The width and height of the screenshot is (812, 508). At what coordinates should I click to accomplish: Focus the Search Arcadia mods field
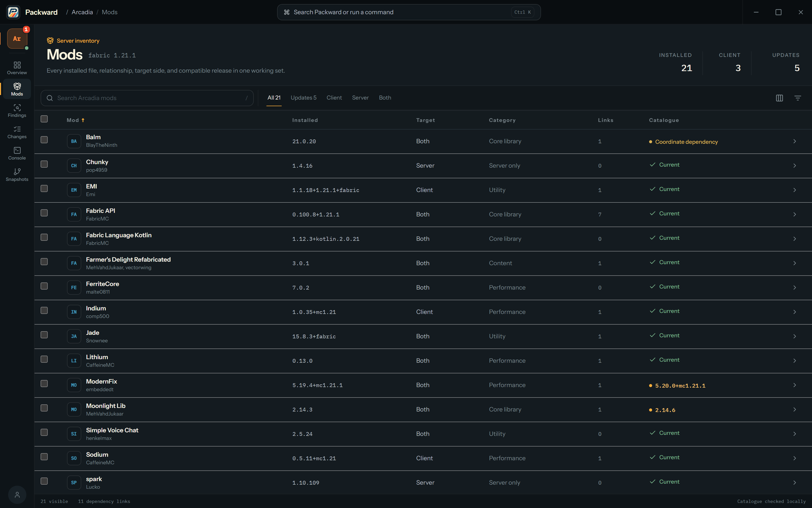point(147,98)
